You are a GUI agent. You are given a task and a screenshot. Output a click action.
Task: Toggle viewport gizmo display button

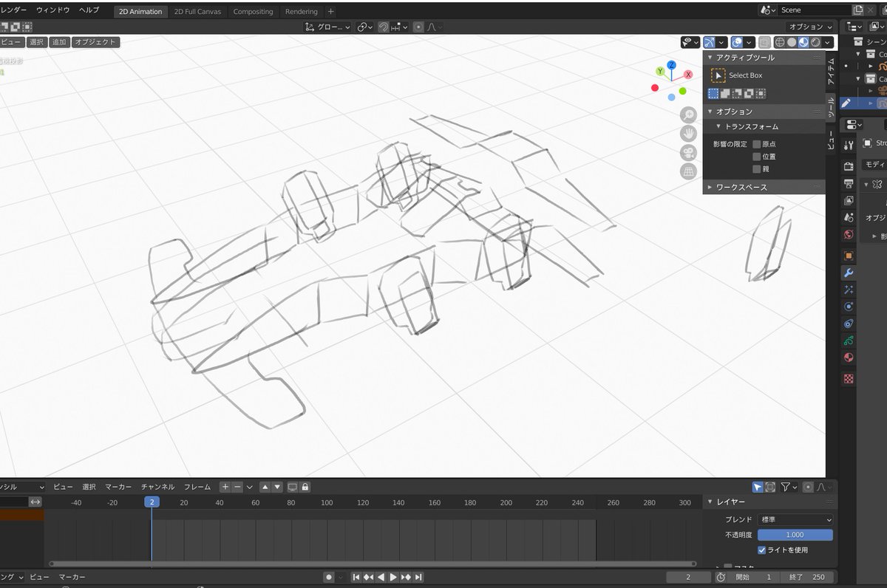pos(710,43)
